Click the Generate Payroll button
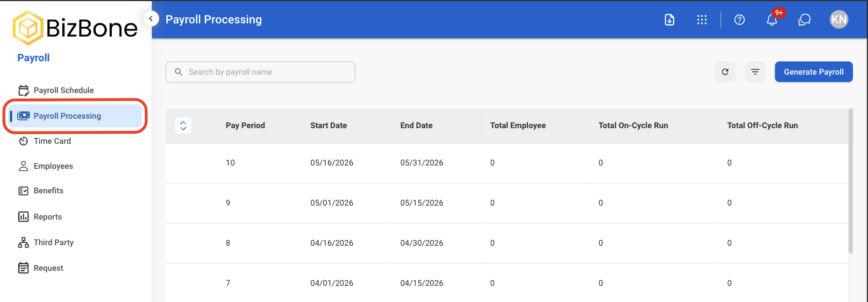 [814, 72]
